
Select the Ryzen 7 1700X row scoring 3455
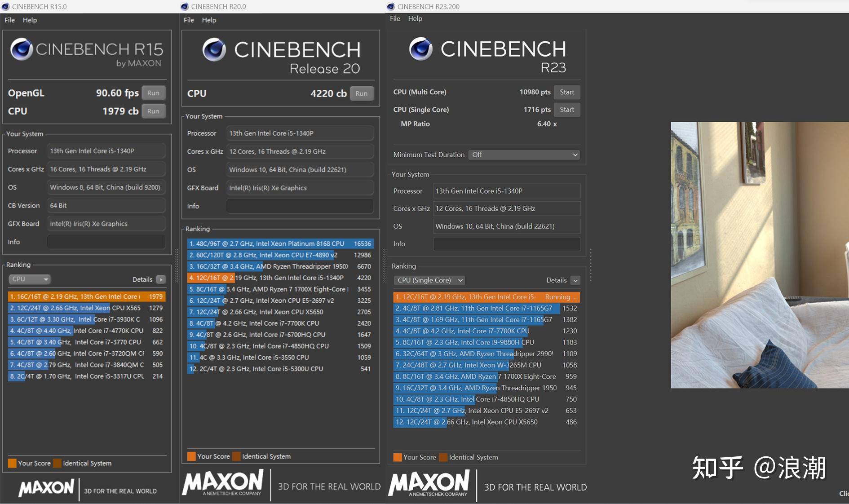[x=280, y=289]
